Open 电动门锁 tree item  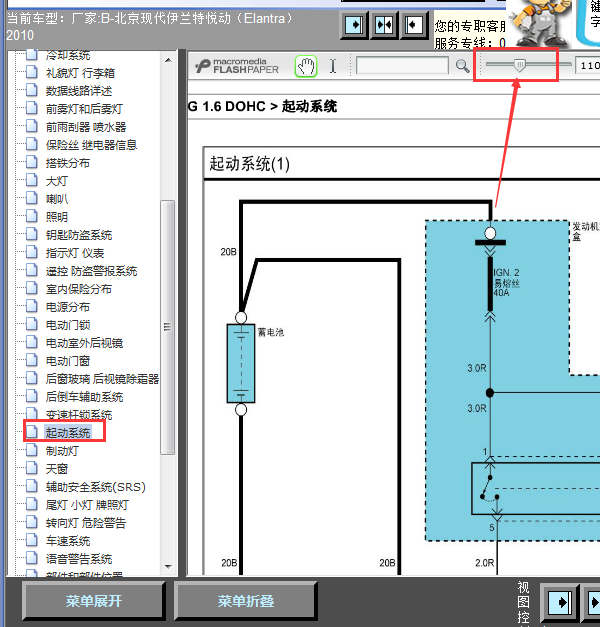[x=68, y=325]
